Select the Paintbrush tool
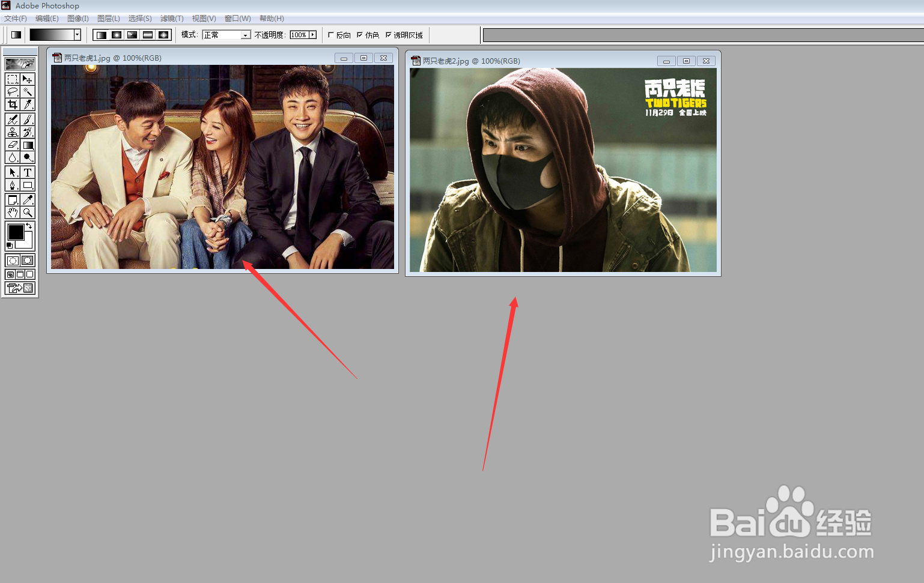Screen dimensions: 924x583 pyautogui.click(x=28, y=119)
